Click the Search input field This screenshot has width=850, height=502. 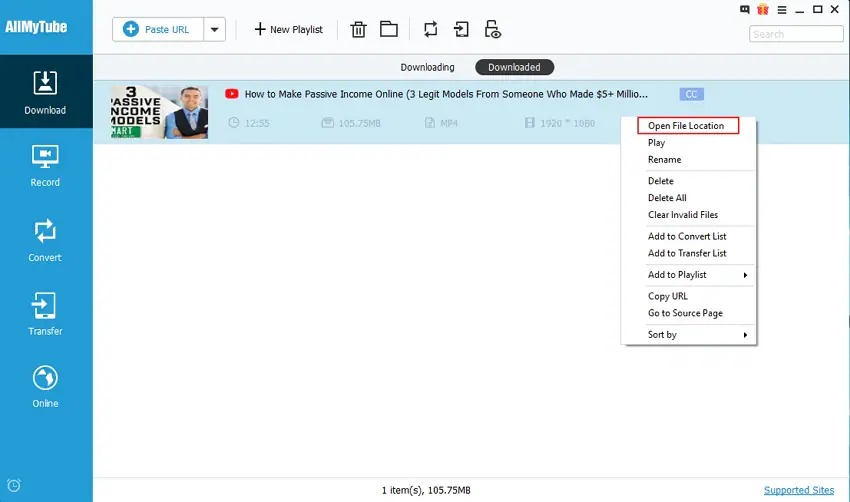tap(796, 34)
